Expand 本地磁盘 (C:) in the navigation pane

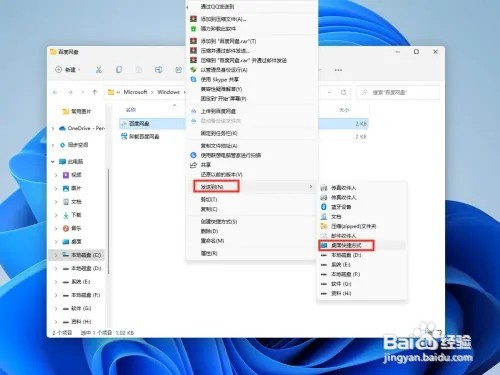tap(56, 255)
